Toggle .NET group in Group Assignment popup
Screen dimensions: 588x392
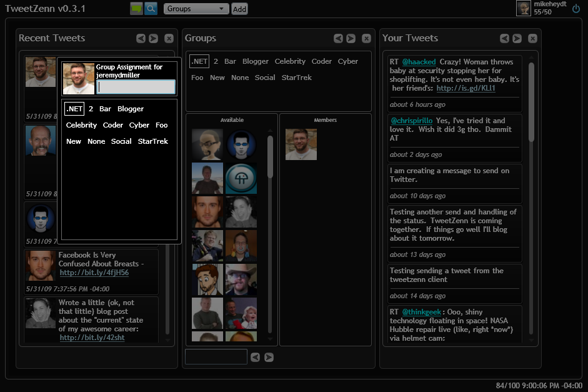[74, 109]
